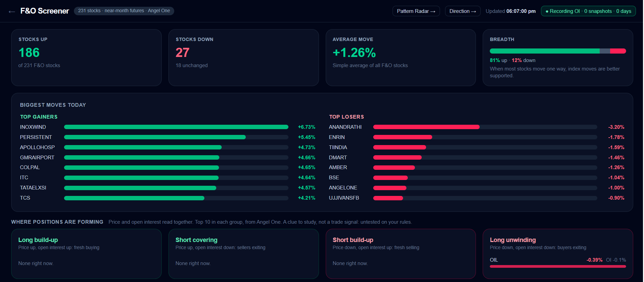Screen dimensions: 644x282
Task: Click the INOXWIND green gain bar
Action: click(x=176, y=127)
